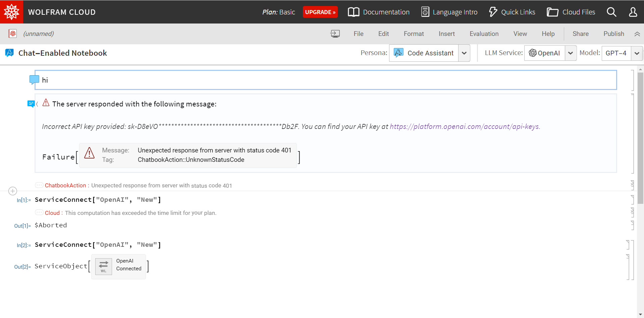Click the OpenAI Connected service label
Screen dimensions: 644x318
129,265
